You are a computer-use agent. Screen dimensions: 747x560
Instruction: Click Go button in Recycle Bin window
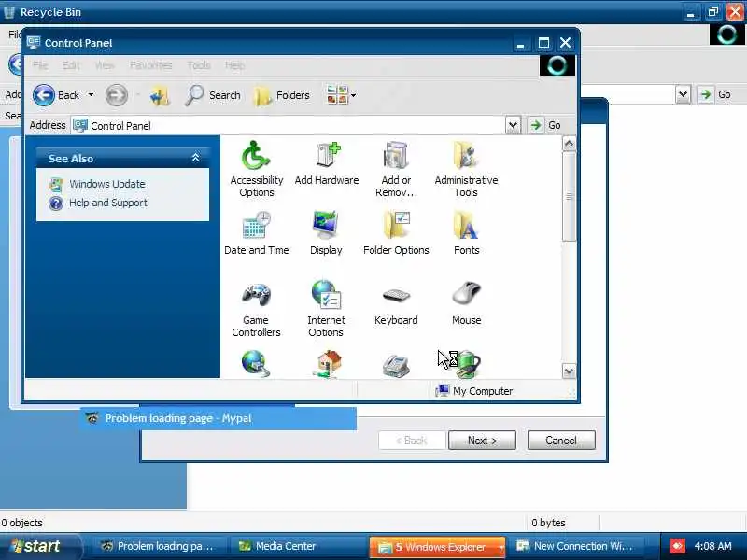715,94
